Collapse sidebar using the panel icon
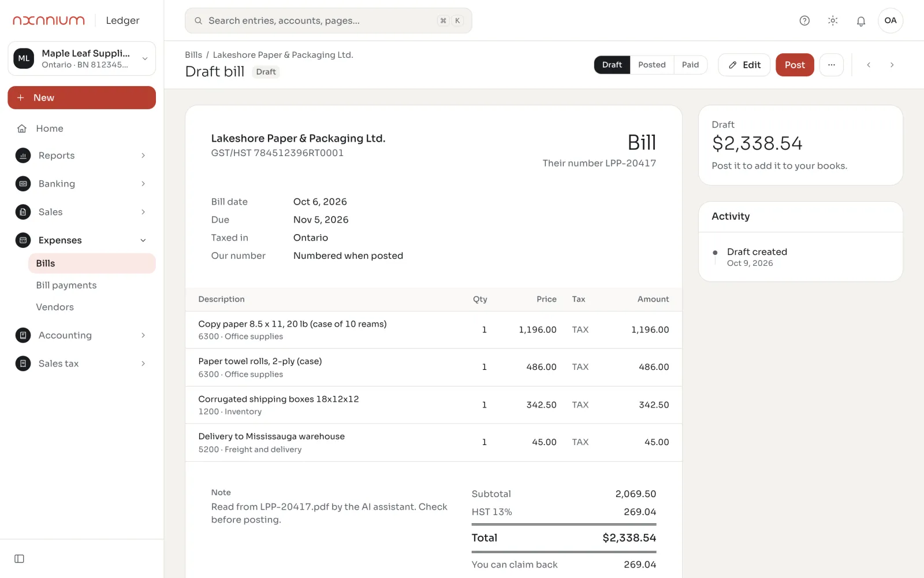The width and height of the screenshot is (924, 578). click(19, 559)
